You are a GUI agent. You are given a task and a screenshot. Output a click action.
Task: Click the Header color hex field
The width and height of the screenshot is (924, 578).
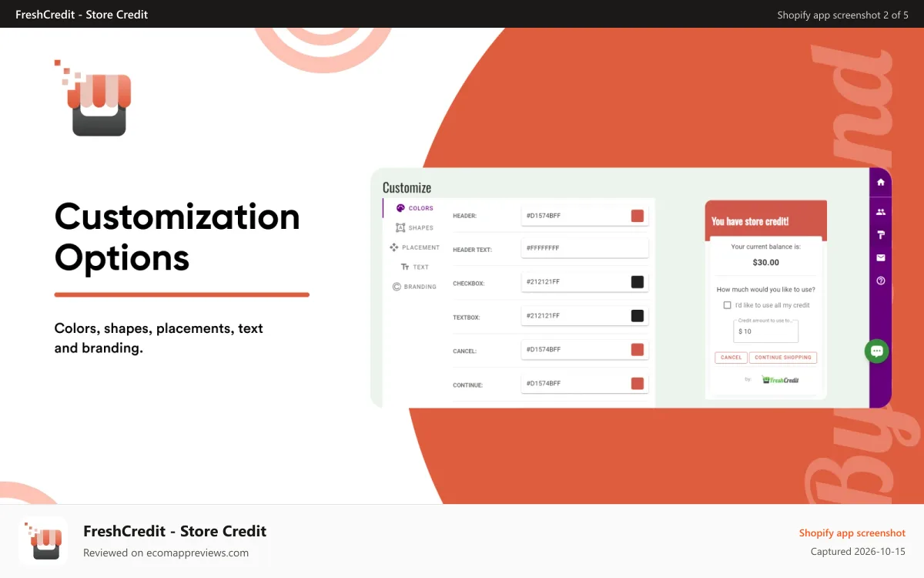coord(584,216)
